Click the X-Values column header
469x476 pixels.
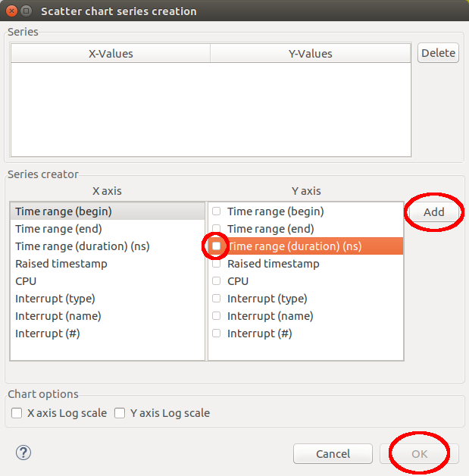[x=111, y=53]
